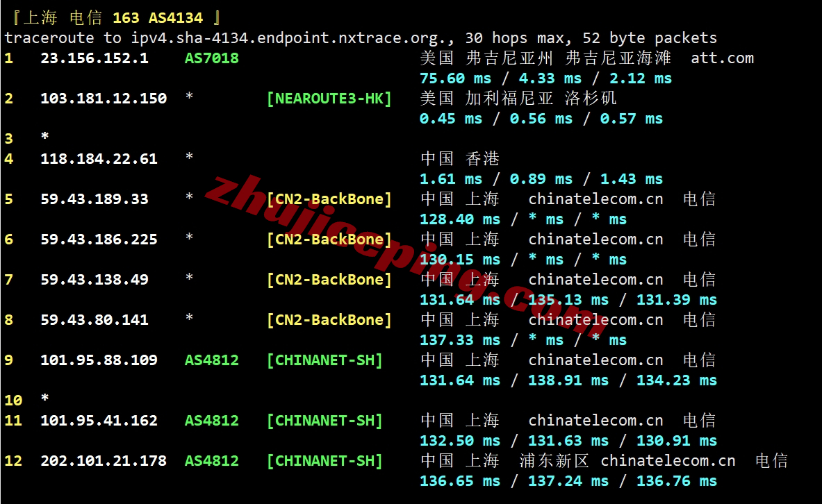Select the IP address 202.101.21.178
Viewport: 822px width, 504px height.
coord(103,461)
